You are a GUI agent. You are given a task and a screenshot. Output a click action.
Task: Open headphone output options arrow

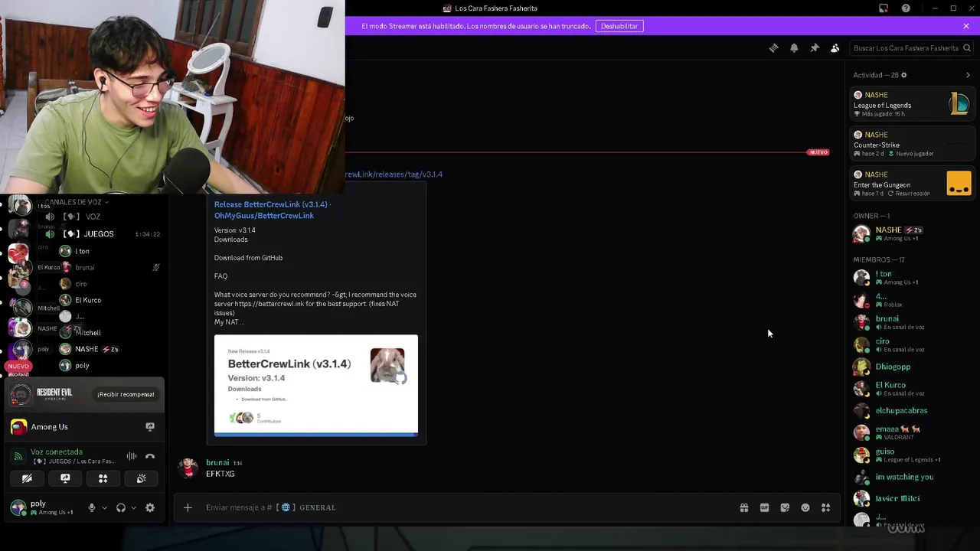click(133, 507)
